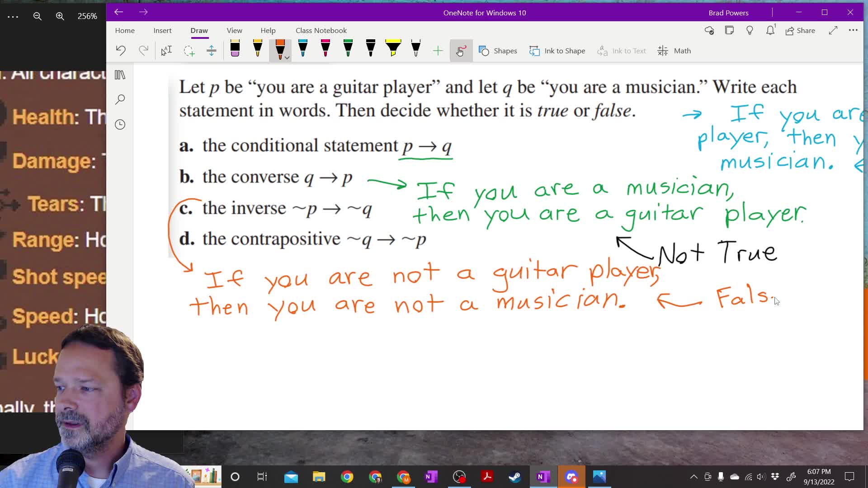Switch to the Home ribbon tab
868x488 pixels.
(125, 30)
